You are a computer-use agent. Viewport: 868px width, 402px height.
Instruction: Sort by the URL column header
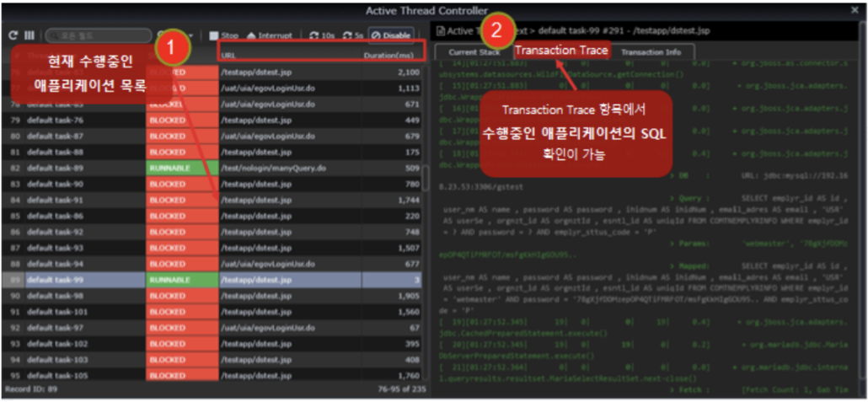[x=228, y=56]
